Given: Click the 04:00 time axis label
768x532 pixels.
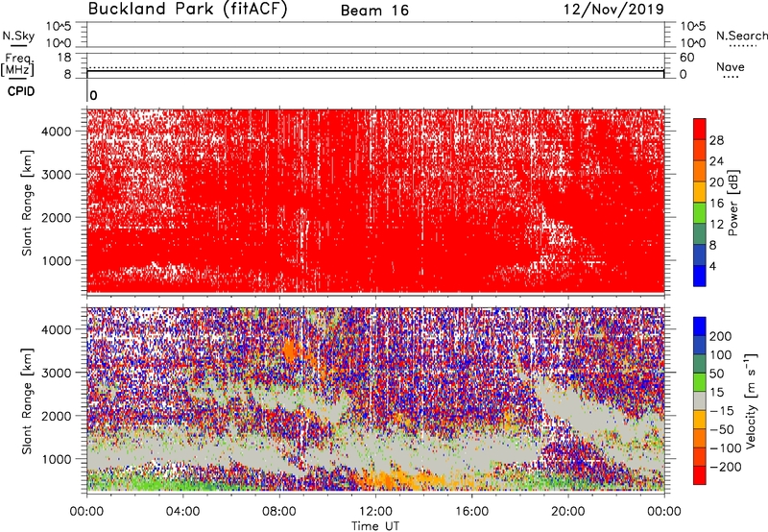Looking at the screenshot, I should point(182,512).
